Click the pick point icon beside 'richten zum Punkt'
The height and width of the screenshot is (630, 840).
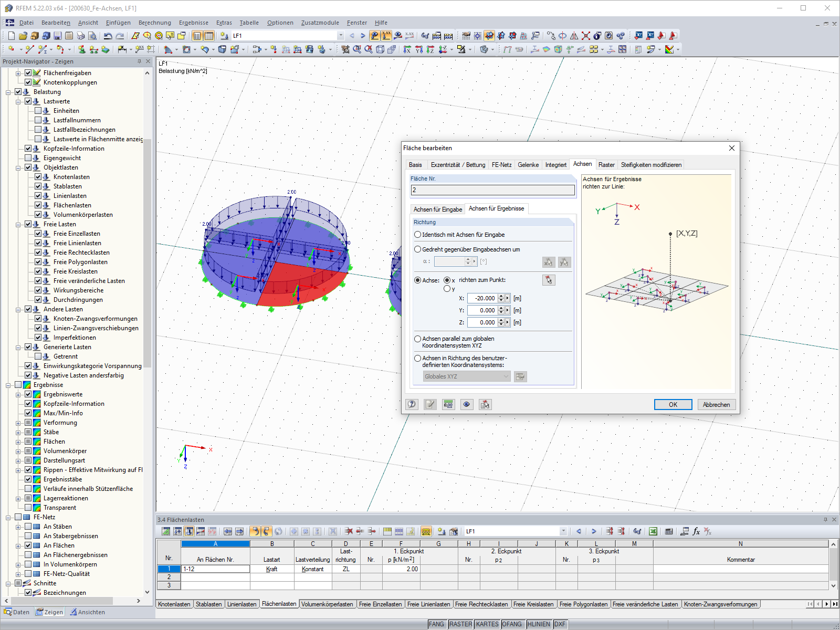coord(549,280)
